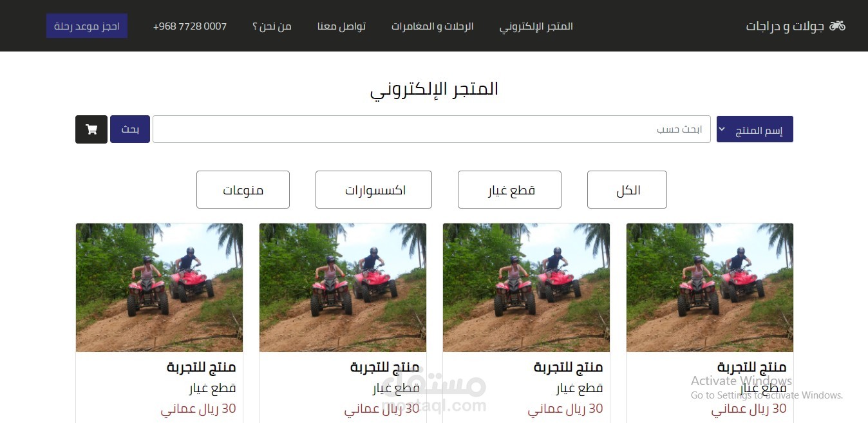Focus the ابحث حسب search field

(431, 129)
